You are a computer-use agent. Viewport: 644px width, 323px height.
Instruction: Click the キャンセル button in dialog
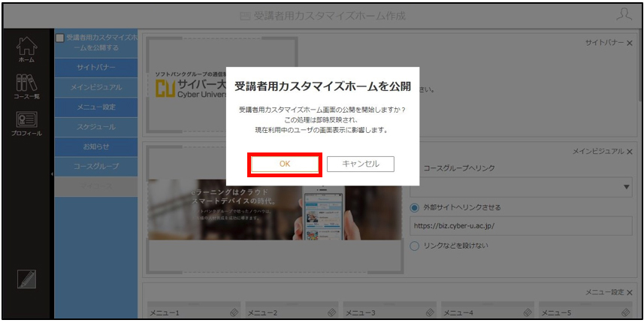(361, 164)
